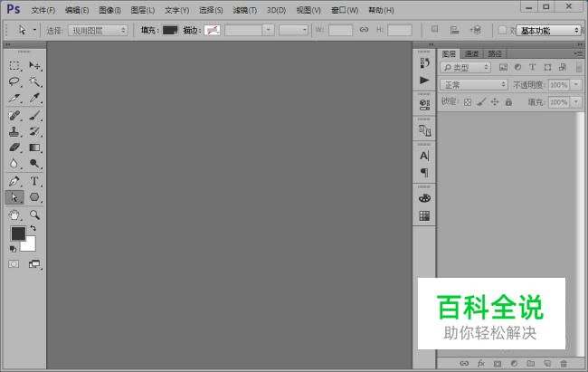Switch layer filtering on or off

tap(579, 67)
